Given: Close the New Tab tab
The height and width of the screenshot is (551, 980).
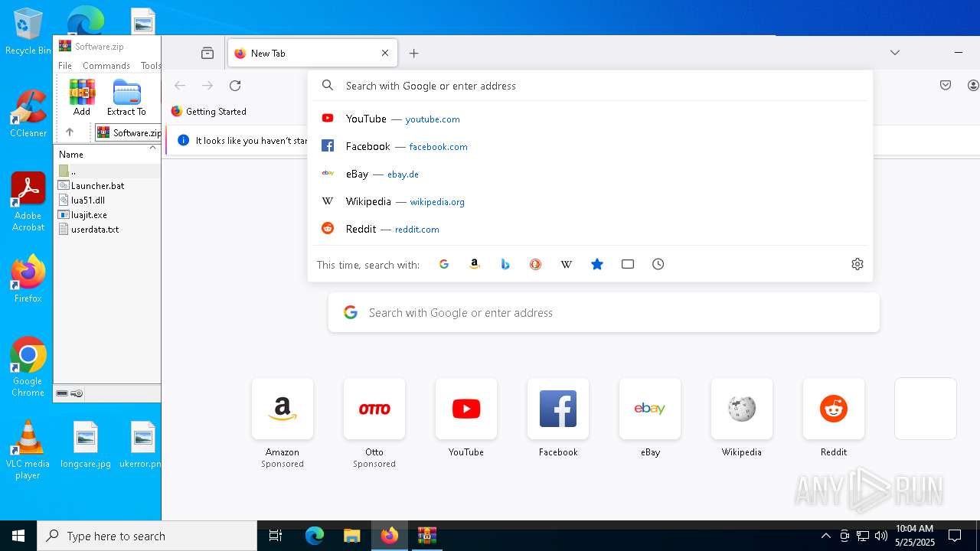Looking at the screenshot, I should 385,53.
